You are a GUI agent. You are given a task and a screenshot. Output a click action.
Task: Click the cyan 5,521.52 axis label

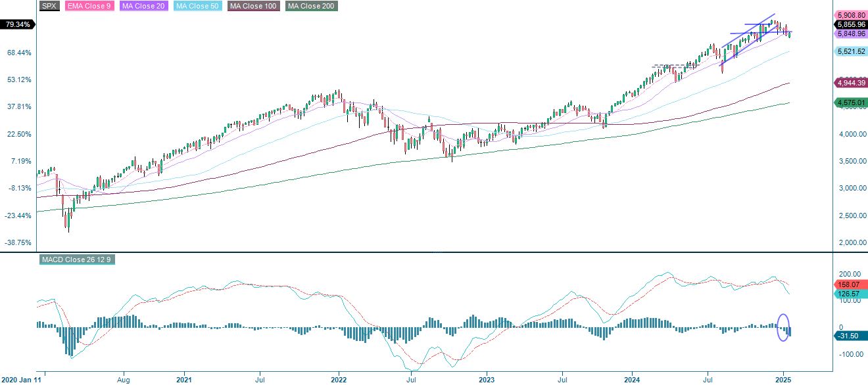[x=850, y=50]
